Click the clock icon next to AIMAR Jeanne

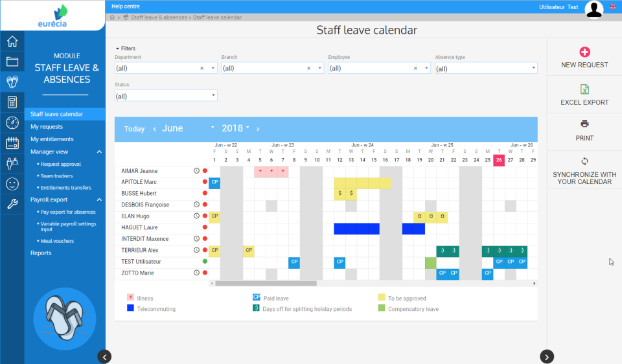[196, 171]
